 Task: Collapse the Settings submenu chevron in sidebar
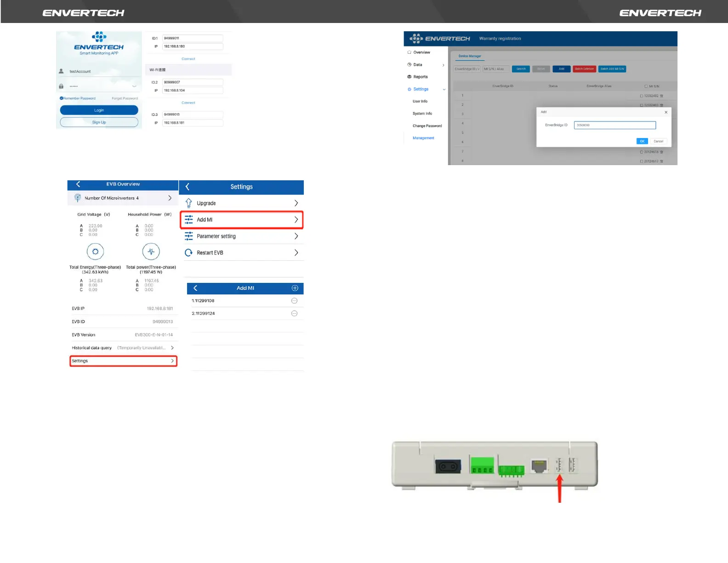click(444, 89)
